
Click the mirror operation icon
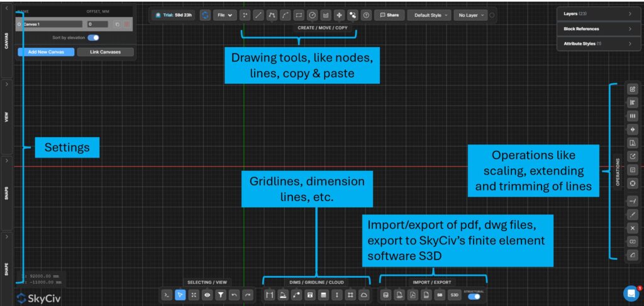pos(633,129)
